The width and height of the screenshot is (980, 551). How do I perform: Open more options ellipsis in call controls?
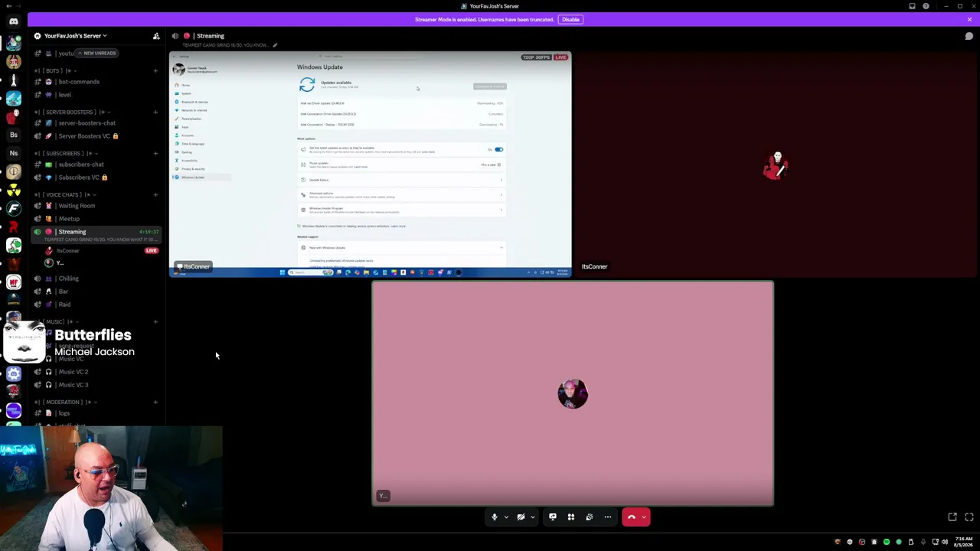coord(608,517)
